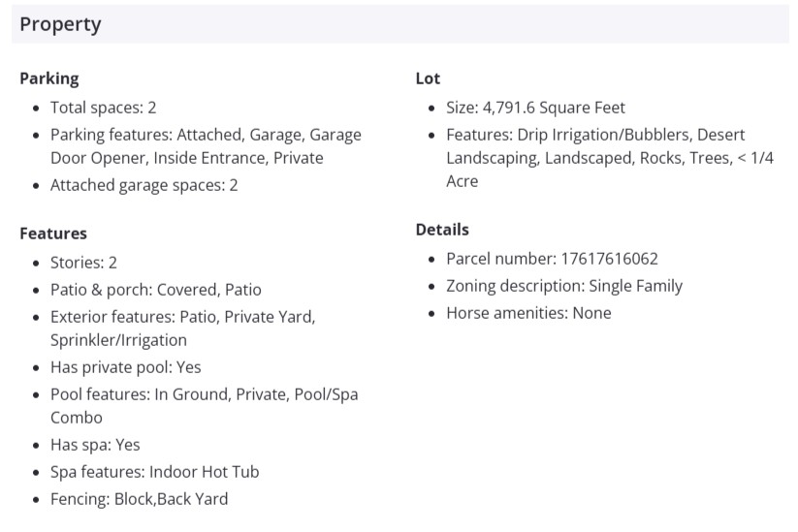The height and width of the screenshot is (532, 798).
Task: Select the Total spaces: 2 line
Action: (103, 108)
